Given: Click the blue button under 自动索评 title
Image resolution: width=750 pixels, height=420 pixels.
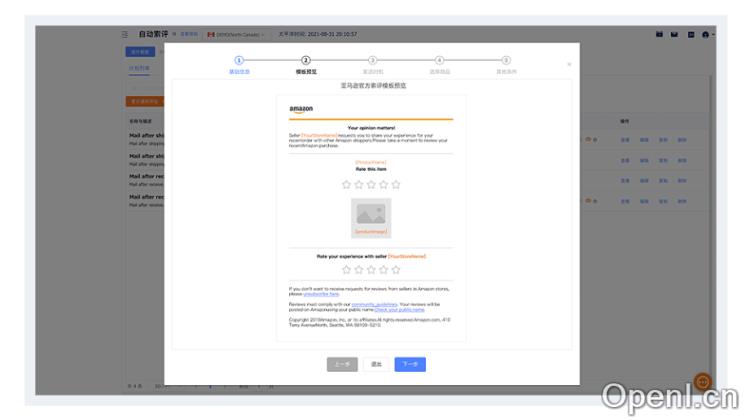Looking at the screenshot, I should coord(140,52).
